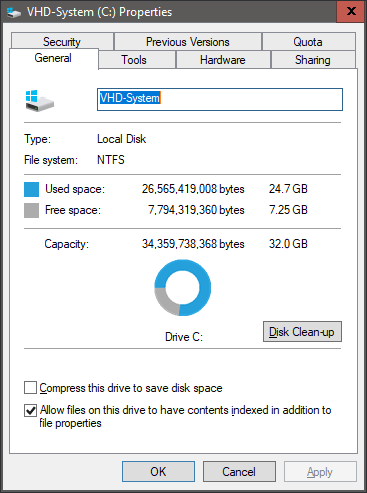Switch to the Security tab
The image size is (367, 493).
coord(62,42)
